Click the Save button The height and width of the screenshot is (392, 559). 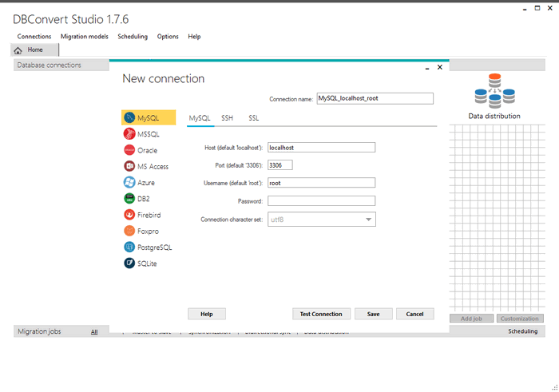(x=373, y=314)
